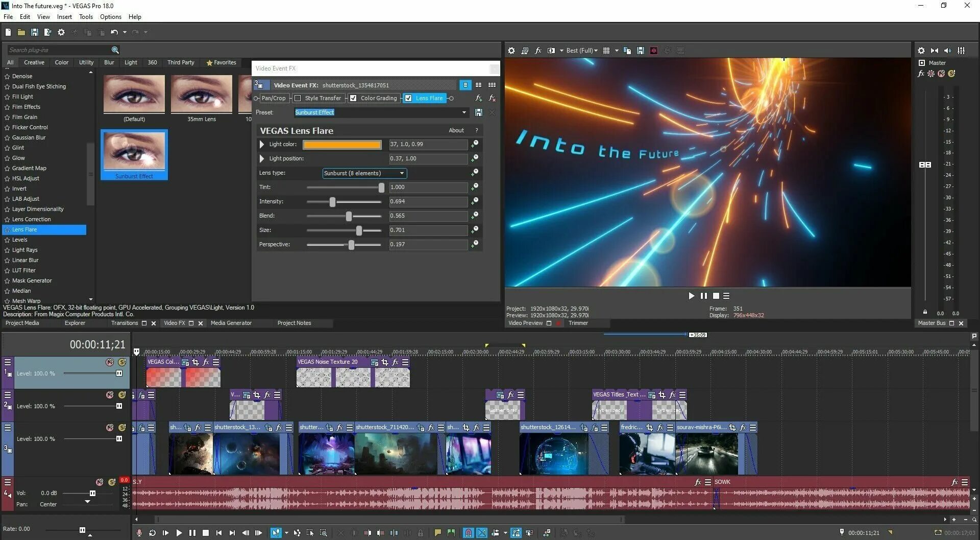This screenshot has width=980, height=540.
Task: Toggle the grid overlay in the video preview
Action: (x=606, y=50)
